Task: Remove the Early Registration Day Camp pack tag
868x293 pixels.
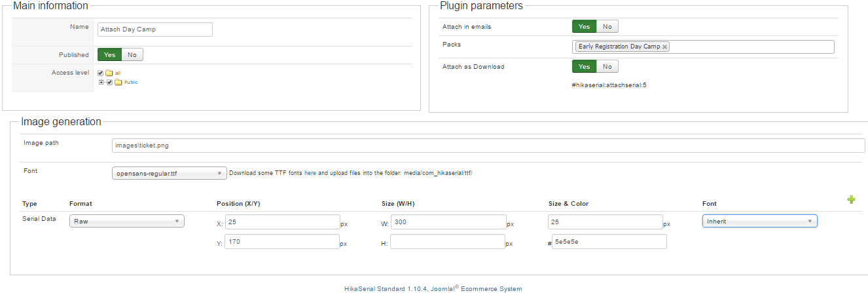Action: tap(665, 47)
